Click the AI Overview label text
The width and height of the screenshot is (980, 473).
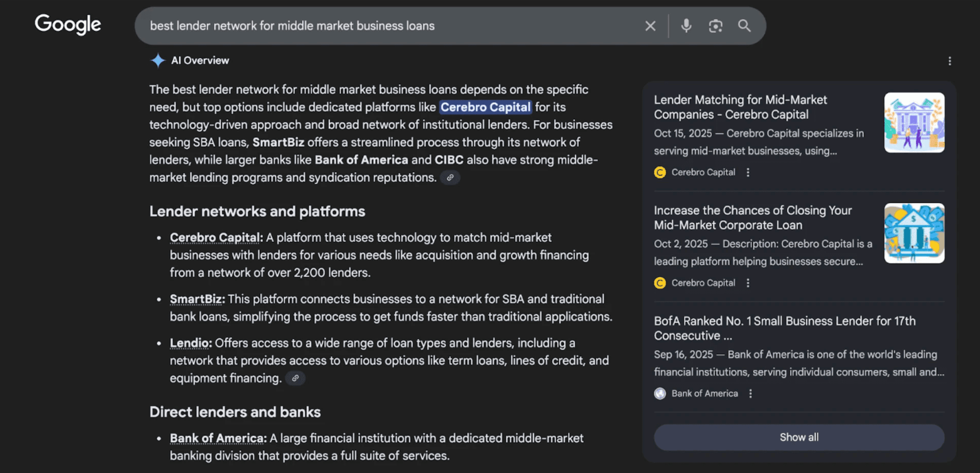(200, 60)
